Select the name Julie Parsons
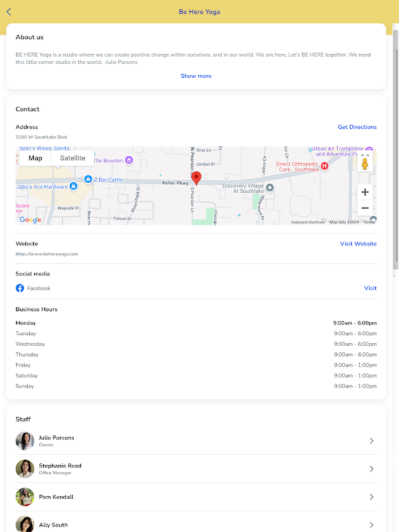The height and width of the screenshot is (532, 399). point(57,438)
